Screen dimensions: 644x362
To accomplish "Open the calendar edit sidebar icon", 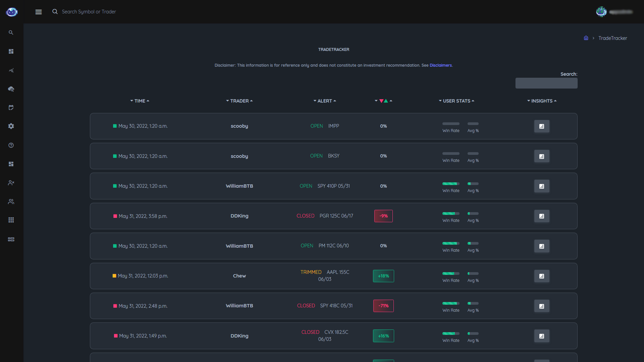I will 11,108.
